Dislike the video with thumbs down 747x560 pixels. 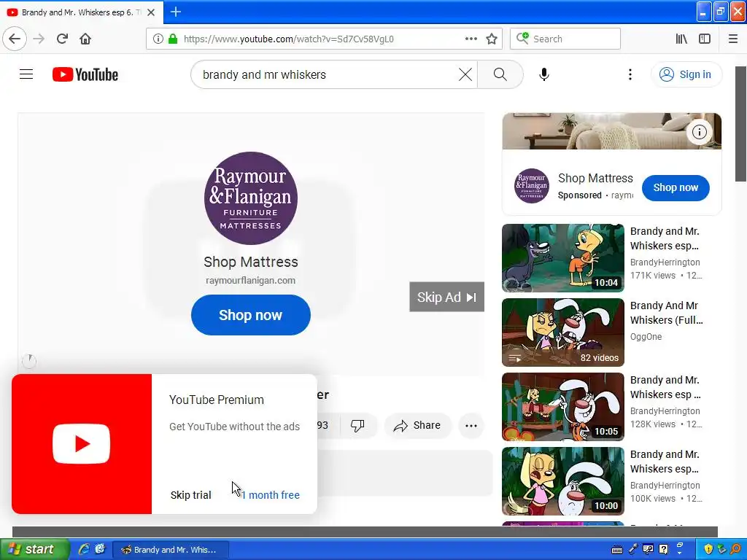click(x=357, y=425)
